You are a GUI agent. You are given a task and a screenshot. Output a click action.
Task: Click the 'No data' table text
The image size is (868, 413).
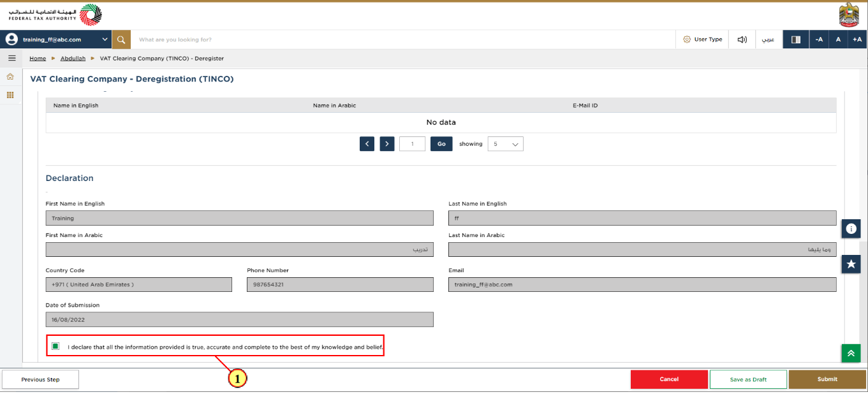tap(441, 122)
